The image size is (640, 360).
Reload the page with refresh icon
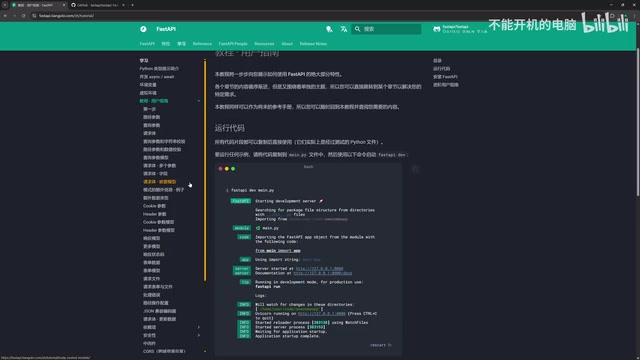click(x=23, y=16)
